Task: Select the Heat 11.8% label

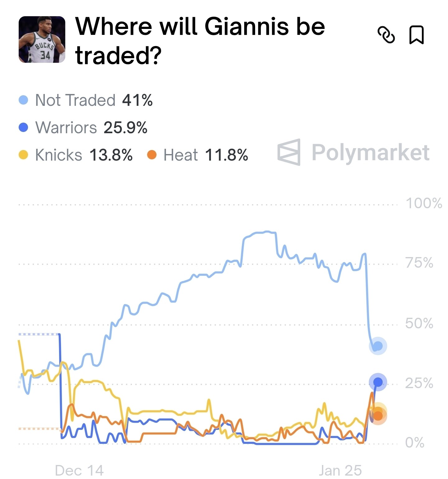Action: tap(206, 155)
